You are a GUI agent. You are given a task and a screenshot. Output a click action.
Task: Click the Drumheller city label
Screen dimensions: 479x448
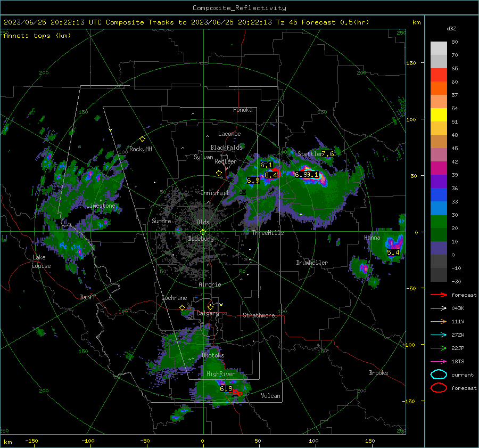(x=312, y=263)
